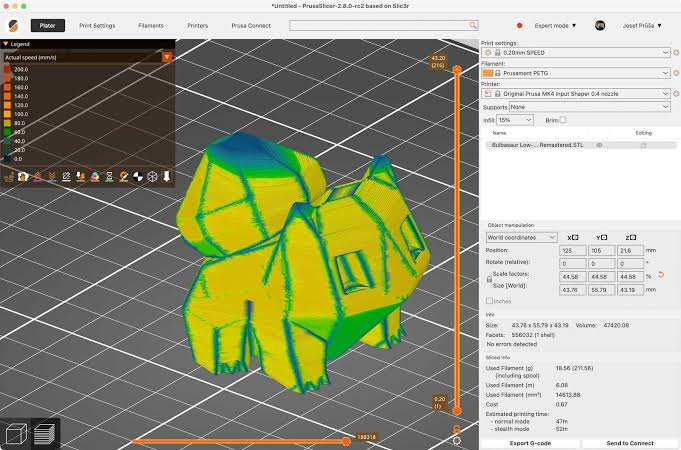This screenshot has height=450, width=681.
Task: Toggle travel moves visibility in legend
Action: (x=9, y=176)
